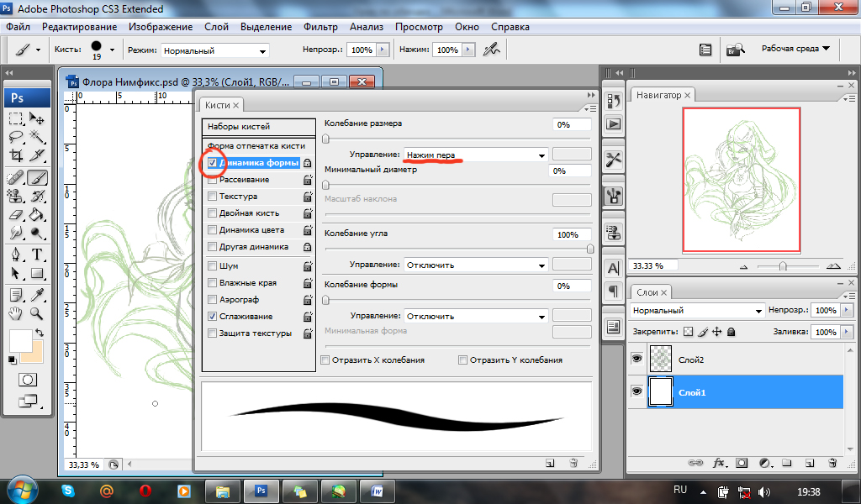Open the Фильтр menu
Screen dimensions: 861x504
(x=320, y=27)
